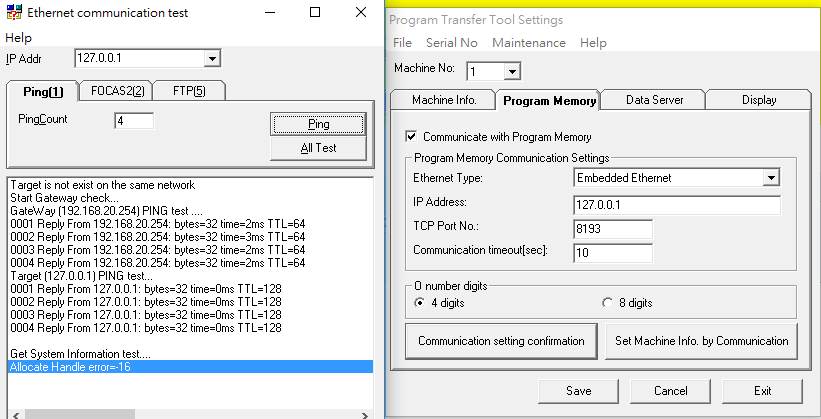Click Set Machine Info. by Communication
821x419 pixels.
701,341
